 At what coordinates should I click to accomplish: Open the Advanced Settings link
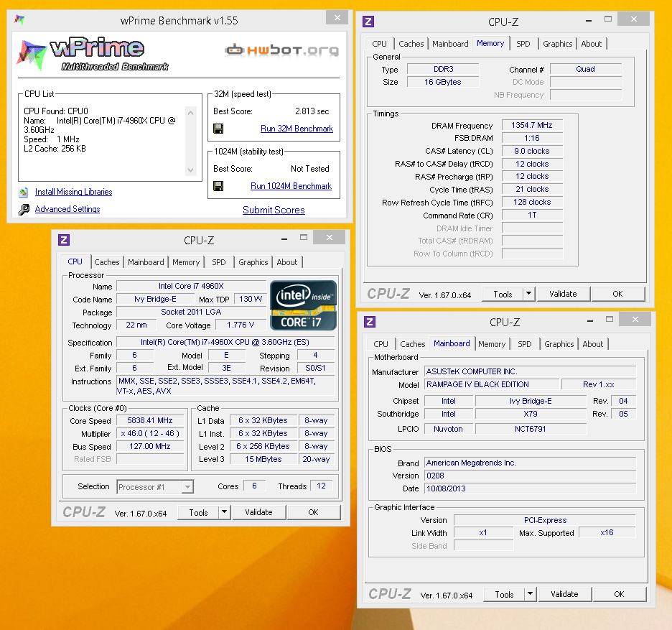point(67,209)
